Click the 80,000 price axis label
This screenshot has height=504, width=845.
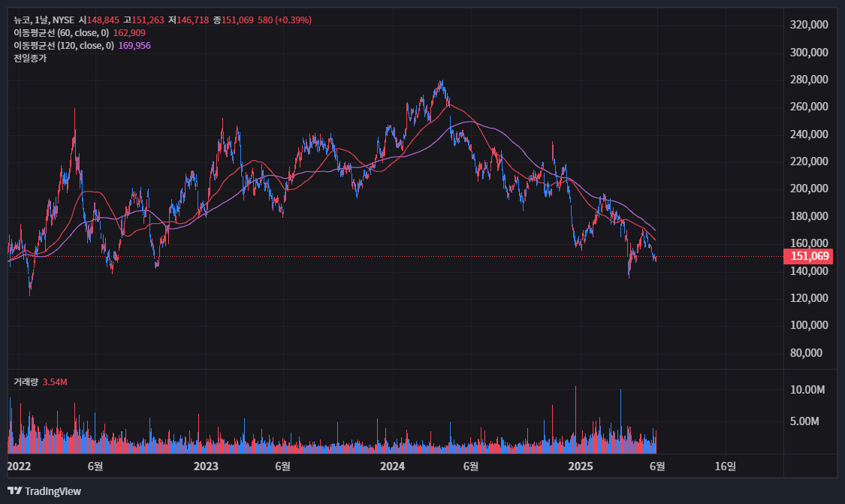coord(806,353)
